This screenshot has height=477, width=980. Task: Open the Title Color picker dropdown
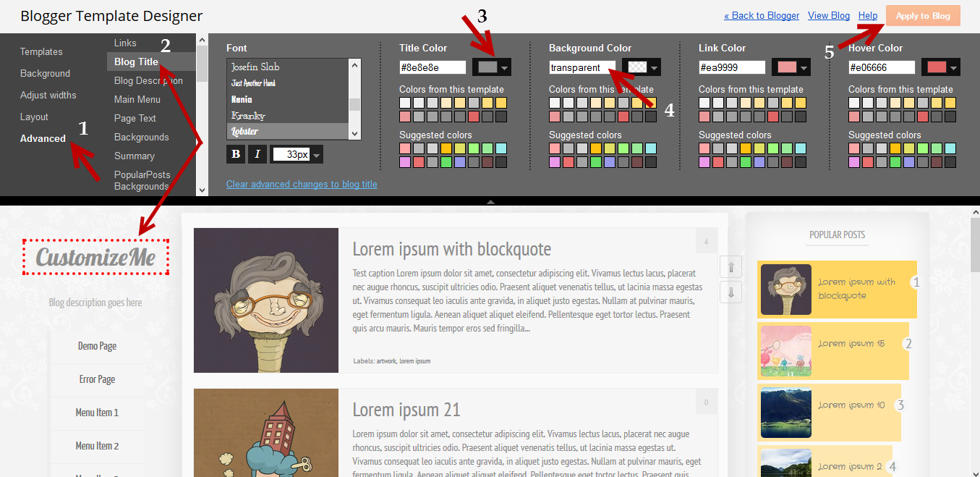(x=492, y=67)
